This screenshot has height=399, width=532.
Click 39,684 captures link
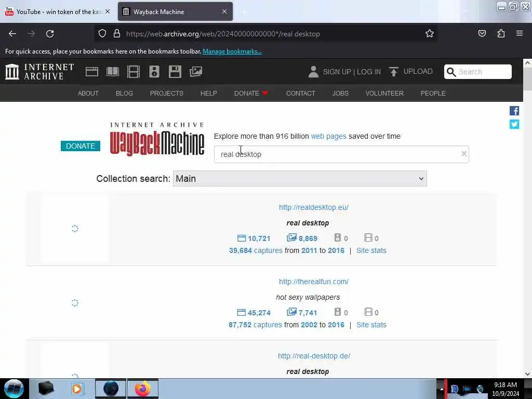[x=256, y=250]
